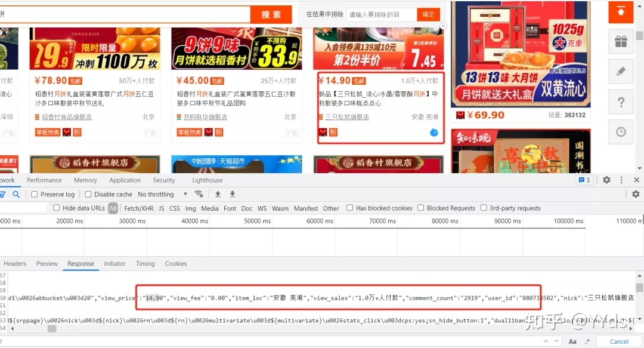The image size is (644, 348).
Task: Open the Timing request detail tab
Action: 145,264
